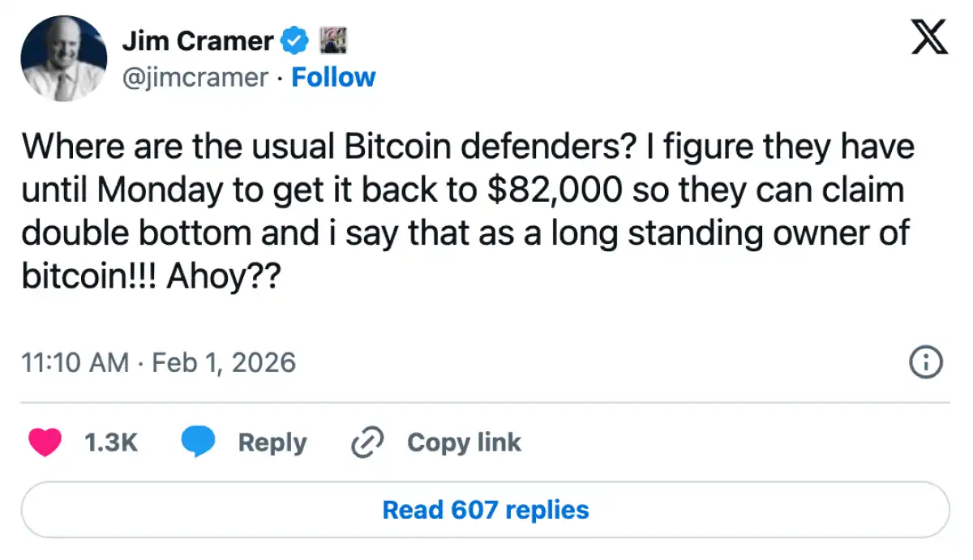Click the small affiliate badge beside the checkmark
Screen dimensions: 973x560
coord(333,39)
